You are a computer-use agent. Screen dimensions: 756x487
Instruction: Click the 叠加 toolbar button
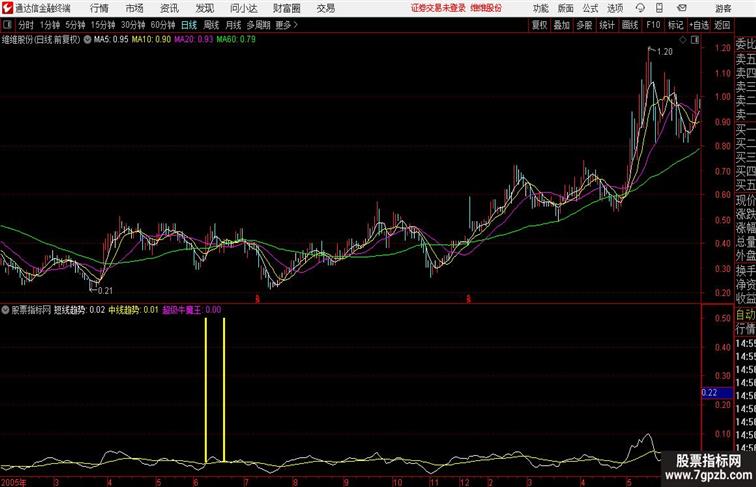click(562, 25)
